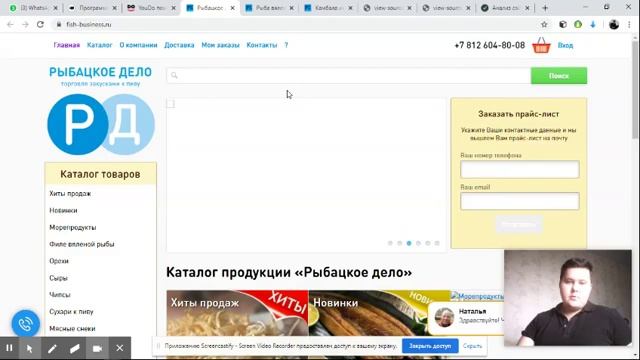Click the green circle extension icon
640x360 pixels.
(x=578, y=24)
